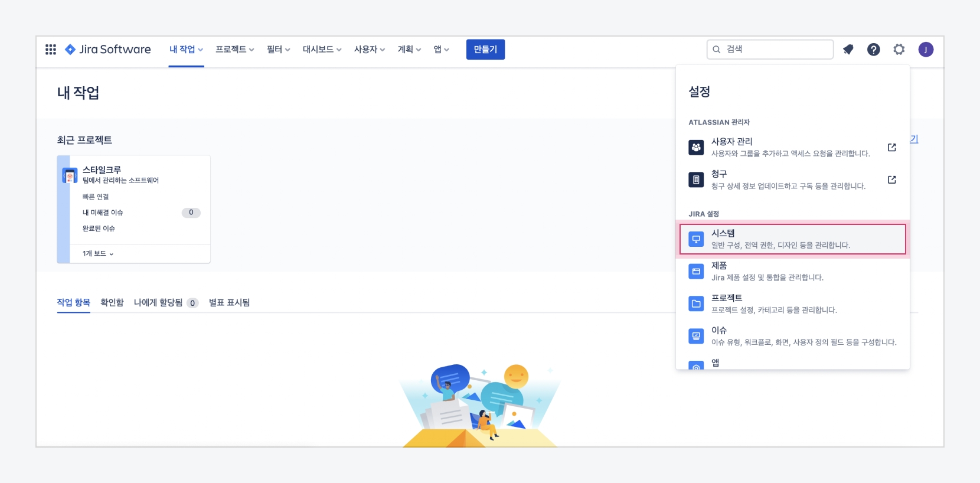Click the Jira Software logo
Screen dimensions: 980x483
point(108,50)
